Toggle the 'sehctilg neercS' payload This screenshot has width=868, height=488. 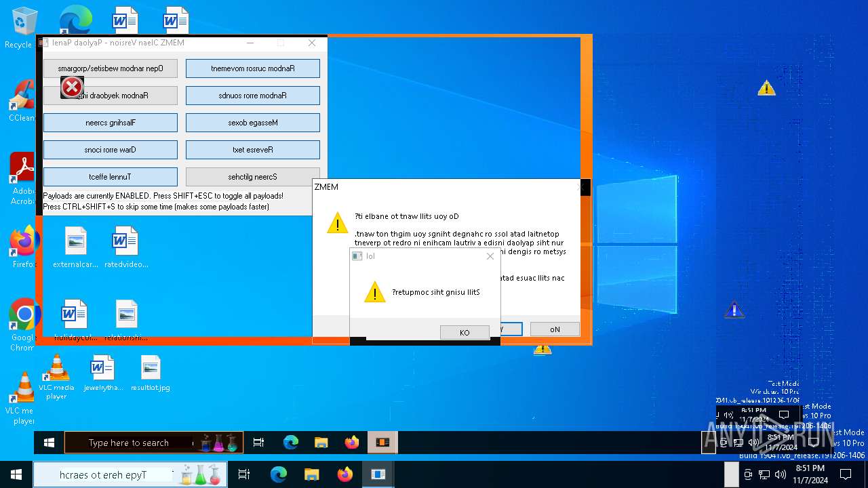[x=253, y=177]
